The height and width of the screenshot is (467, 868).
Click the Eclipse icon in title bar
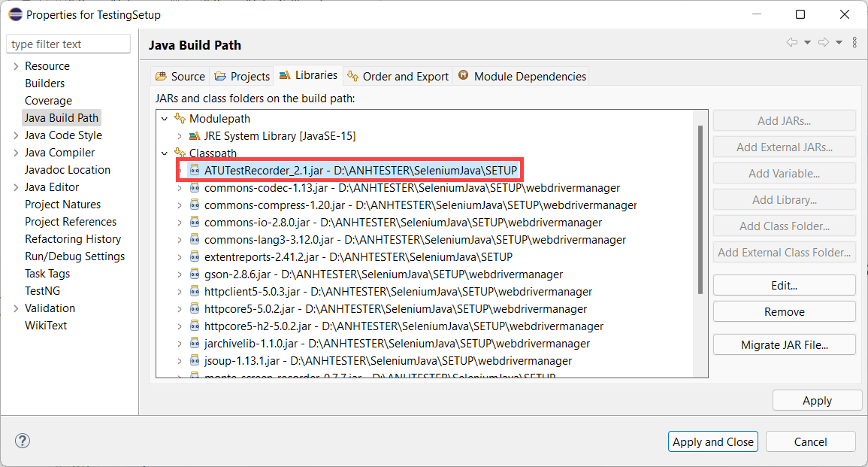point(16,14)
